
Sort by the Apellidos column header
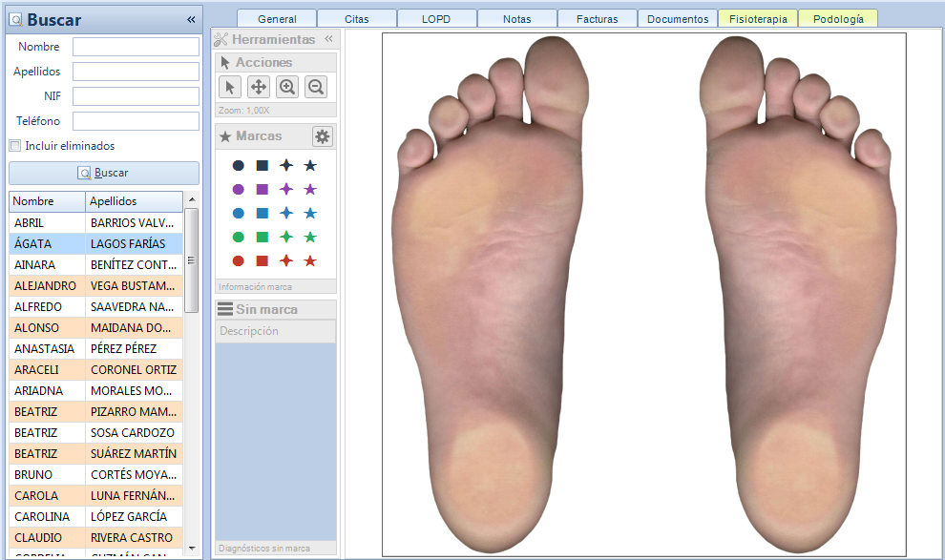tap(133, 201)
